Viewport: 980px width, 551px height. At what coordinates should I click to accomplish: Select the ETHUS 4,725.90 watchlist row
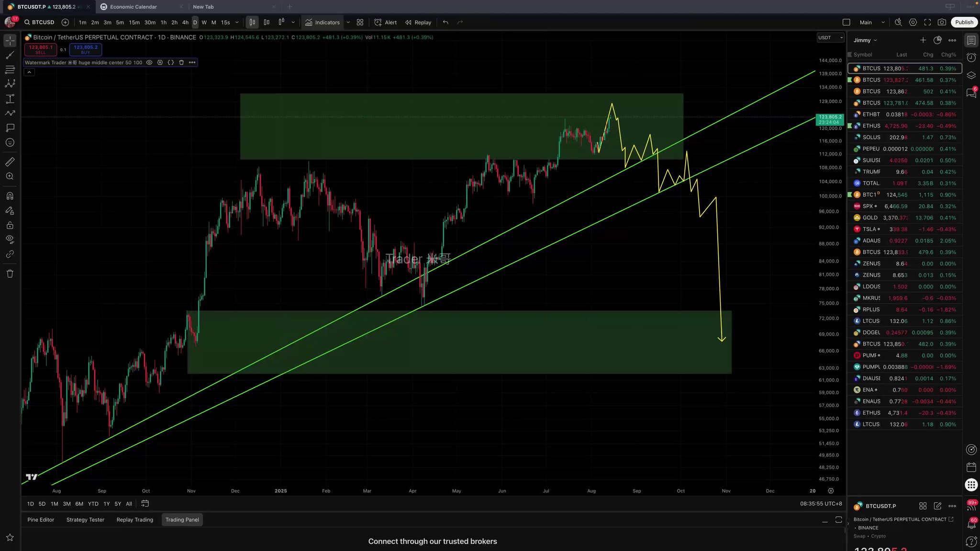[905, 126]
